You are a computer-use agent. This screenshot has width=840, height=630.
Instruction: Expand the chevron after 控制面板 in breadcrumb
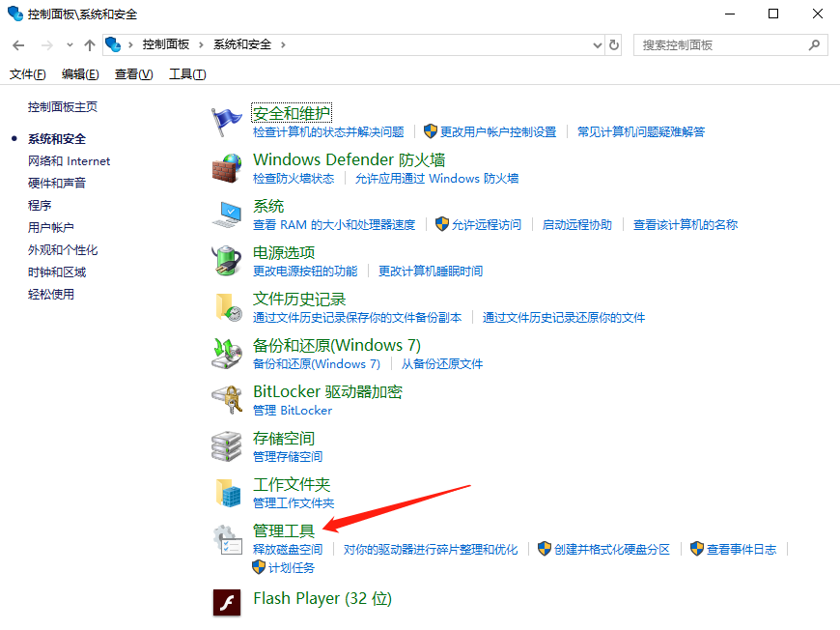[203, 44]
